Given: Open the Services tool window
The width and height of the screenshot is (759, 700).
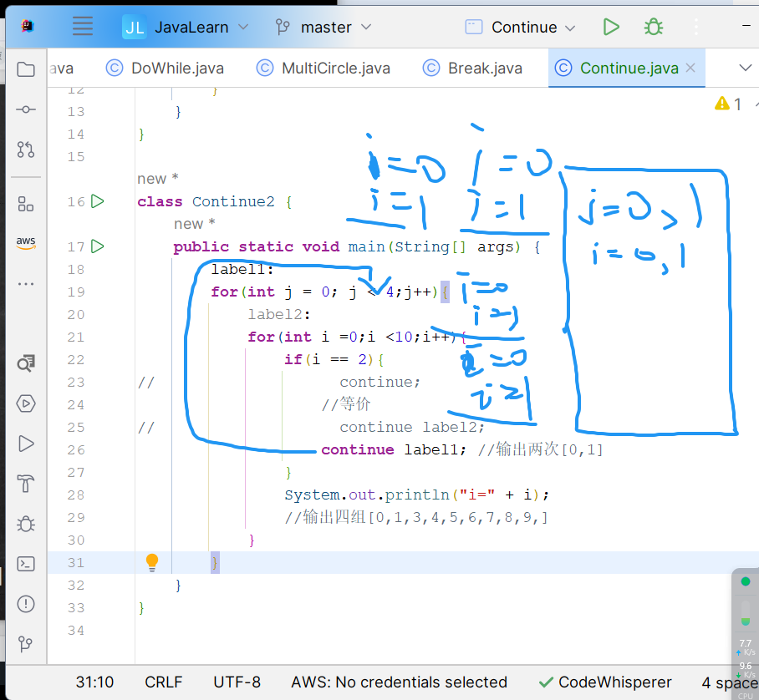Looking at the screenshot, I should [x=26, y=403].
